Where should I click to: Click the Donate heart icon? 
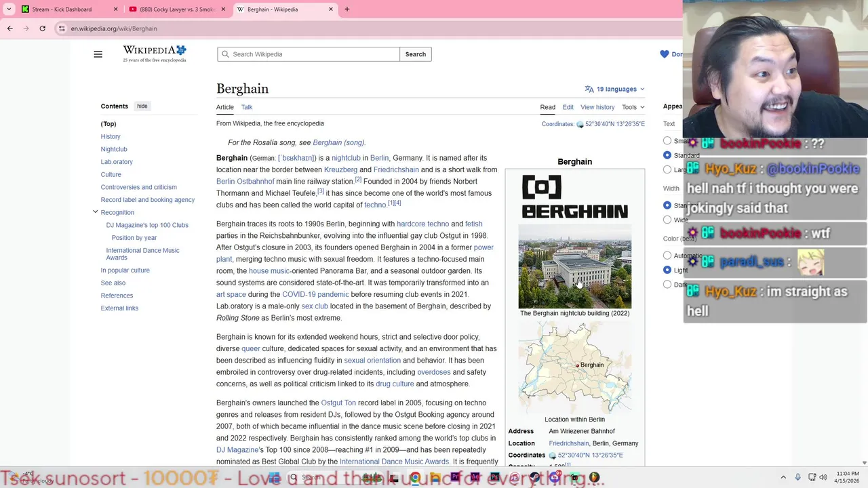coord(665,54)
